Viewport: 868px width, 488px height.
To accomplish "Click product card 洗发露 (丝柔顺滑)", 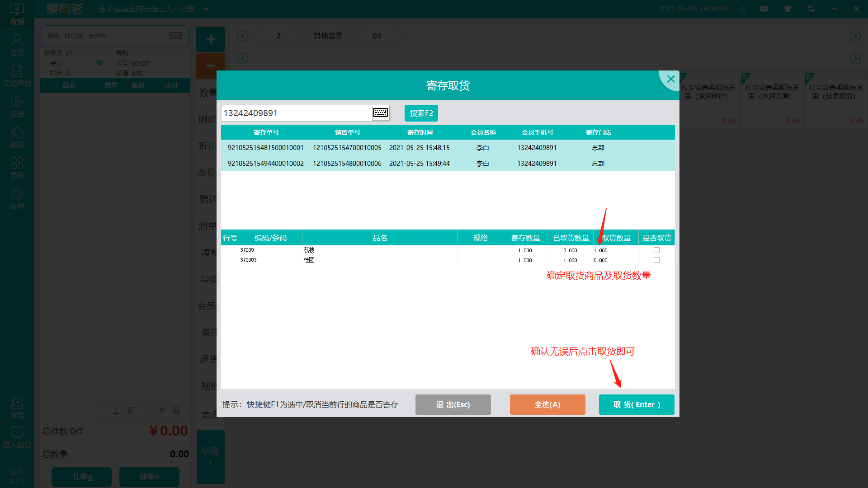I will coord(836,100).
